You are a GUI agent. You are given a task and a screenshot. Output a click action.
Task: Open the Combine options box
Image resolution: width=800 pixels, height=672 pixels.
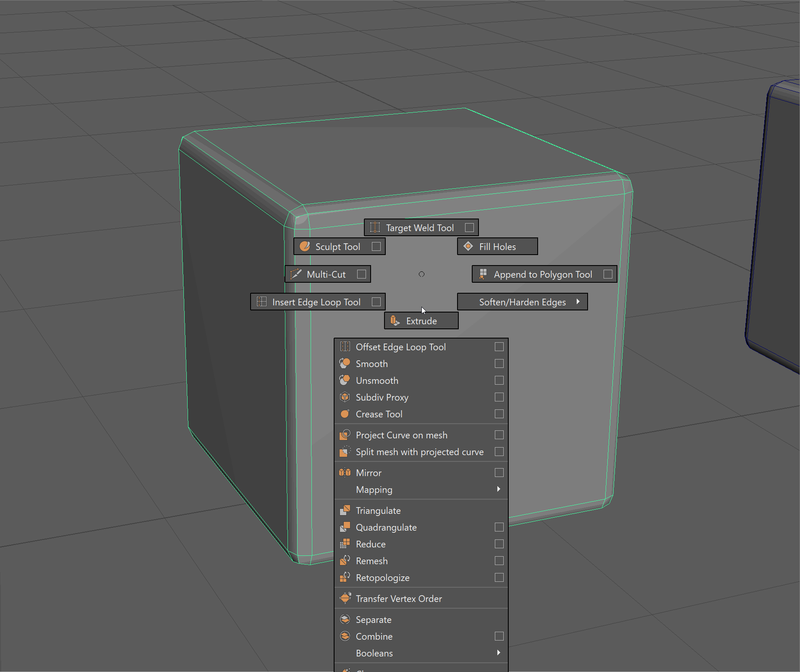tap(499, 636)
